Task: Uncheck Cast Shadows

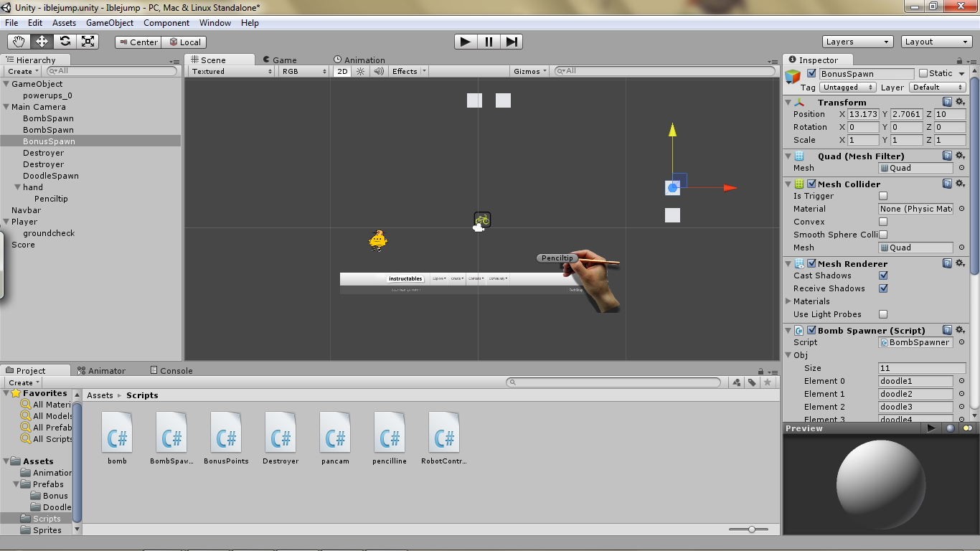Action: coord(883,275)
